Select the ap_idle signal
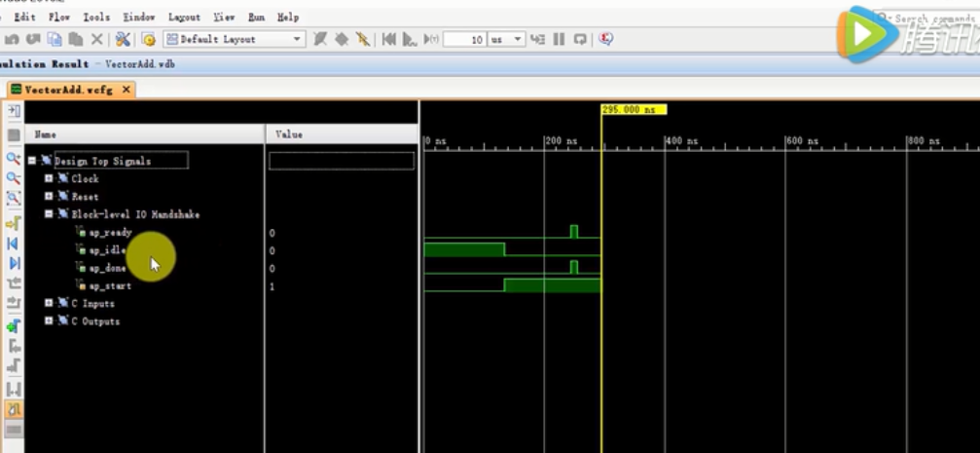The image size is (980, 453). (107, 250)
